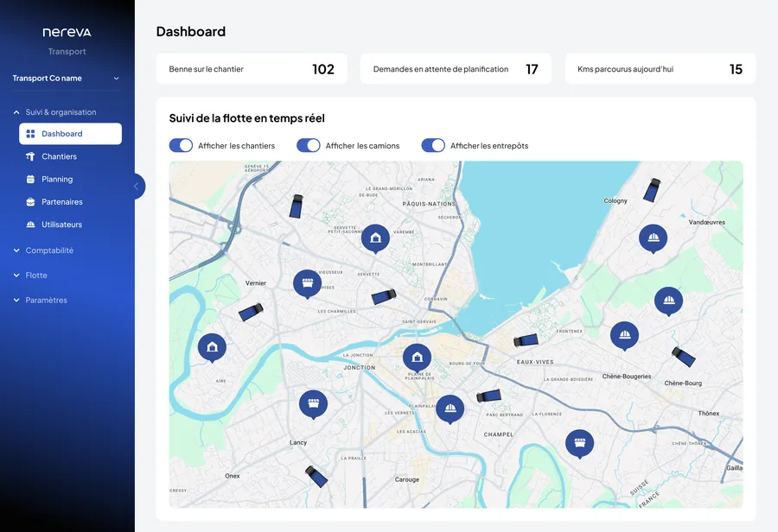Toggle Afficher les entrepôts switch

pyautogui.click(x=433, y=145)
